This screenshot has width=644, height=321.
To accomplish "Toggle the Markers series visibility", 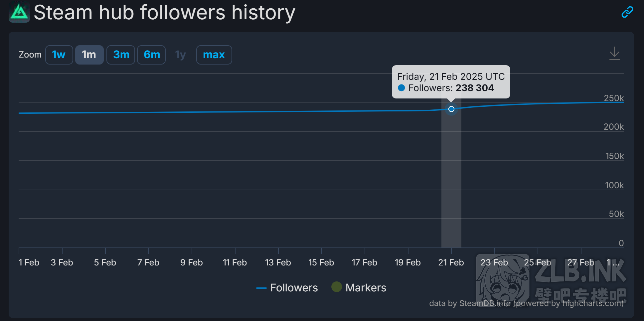I will [366, 288].
